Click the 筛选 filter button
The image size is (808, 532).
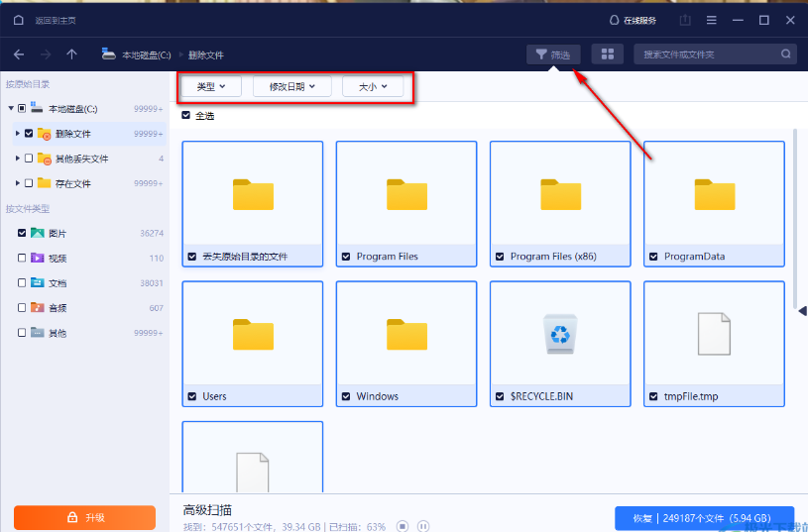pyautogui.click(x=553, y=54)
